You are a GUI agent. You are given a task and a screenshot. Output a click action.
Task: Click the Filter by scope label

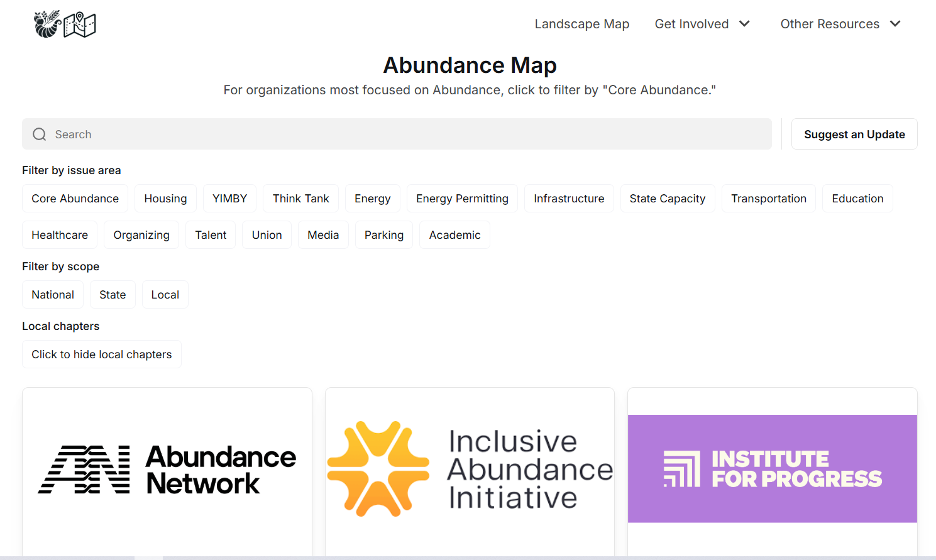pos(61,266)
